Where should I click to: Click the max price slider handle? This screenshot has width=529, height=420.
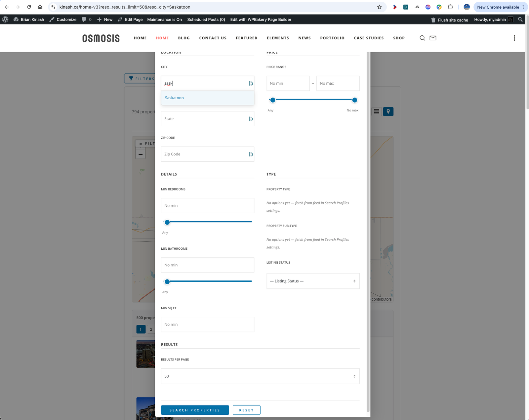(x=354, y=100)
